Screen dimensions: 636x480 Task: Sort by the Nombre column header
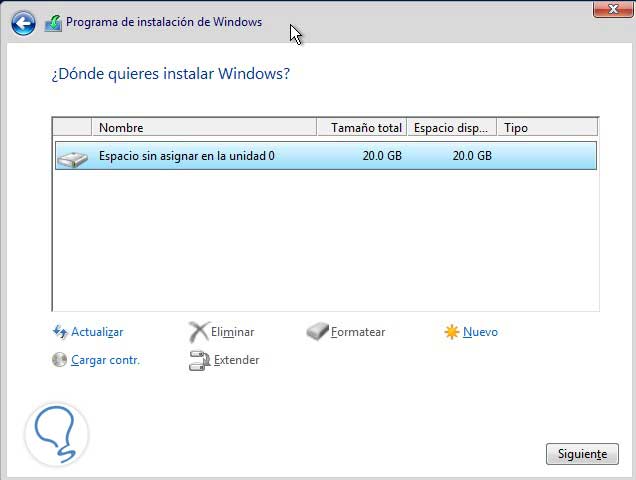click(204, 127)
